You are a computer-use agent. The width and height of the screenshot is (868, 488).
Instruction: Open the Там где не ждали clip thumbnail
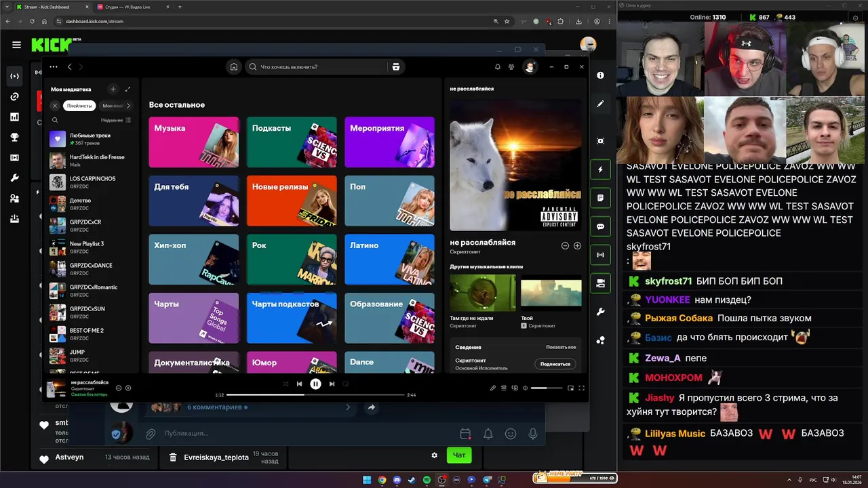(482, 293)
